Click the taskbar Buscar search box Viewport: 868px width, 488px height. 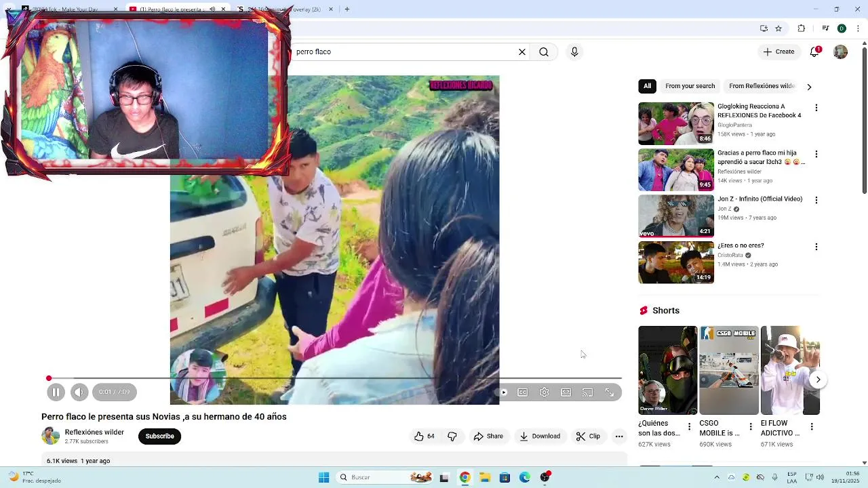385,477
